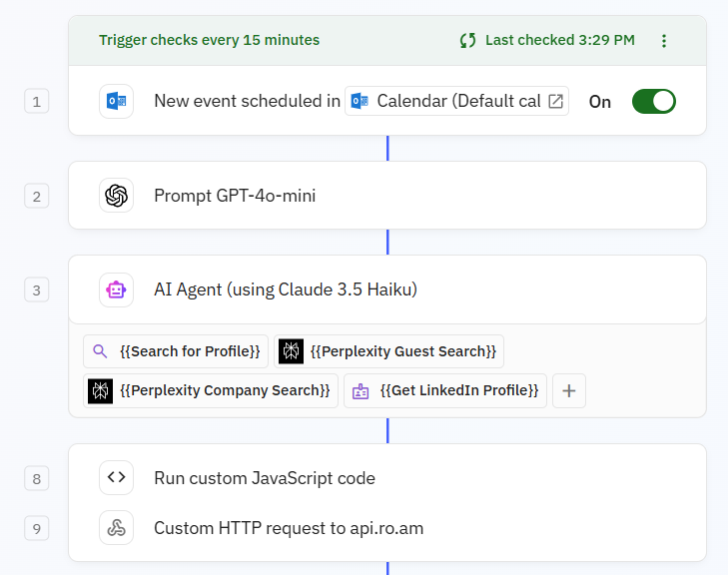This screenshot has height=575, width=728.
Task: Open the Perplexity Guest Search tool
Action: 389,351
